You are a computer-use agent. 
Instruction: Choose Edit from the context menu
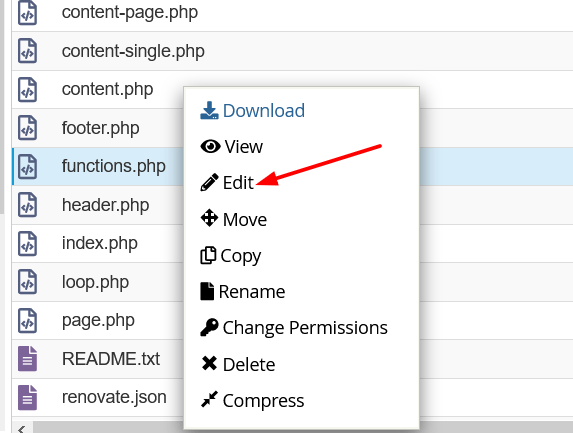pos(238,182)
